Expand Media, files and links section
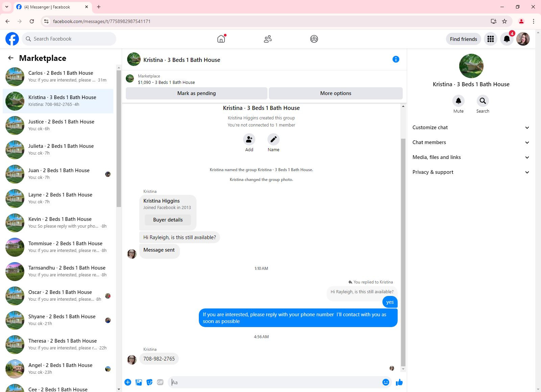Image resolution: width=541 pixels, height=392 pixels. tap(471, 157)
